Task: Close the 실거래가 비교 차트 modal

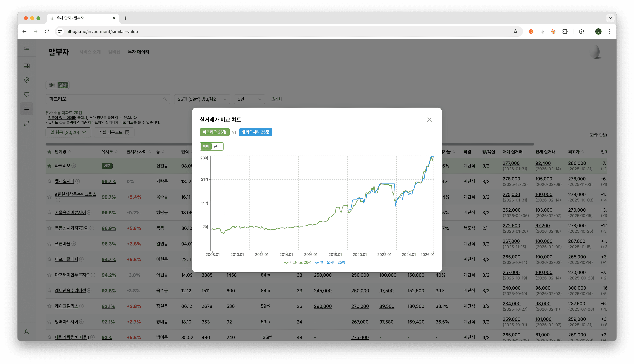Action: pos(429,120)
